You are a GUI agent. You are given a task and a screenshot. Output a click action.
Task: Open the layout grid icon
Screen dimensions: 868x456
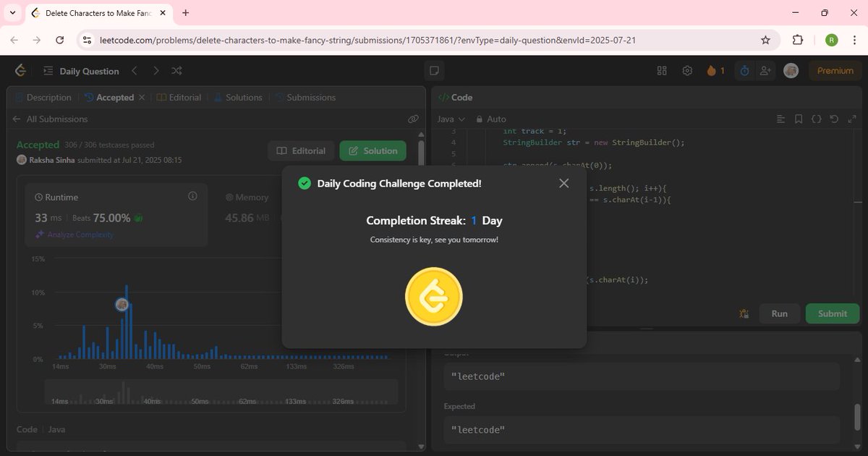[661, 71]
